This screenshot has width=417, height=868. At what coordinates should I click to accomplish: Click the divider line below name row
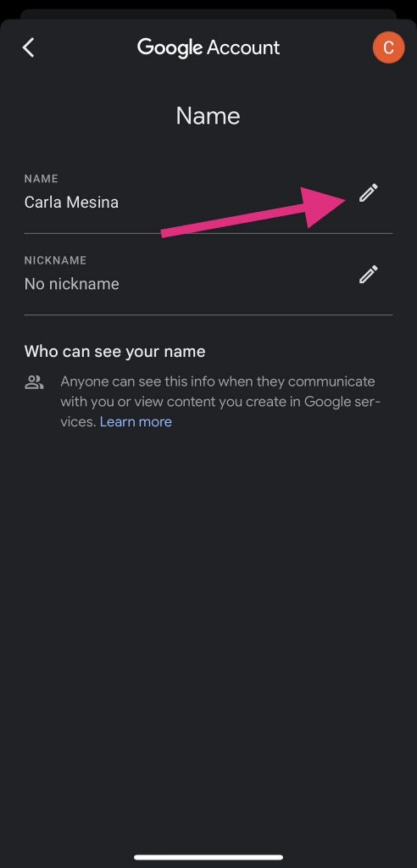click(208, 234)
